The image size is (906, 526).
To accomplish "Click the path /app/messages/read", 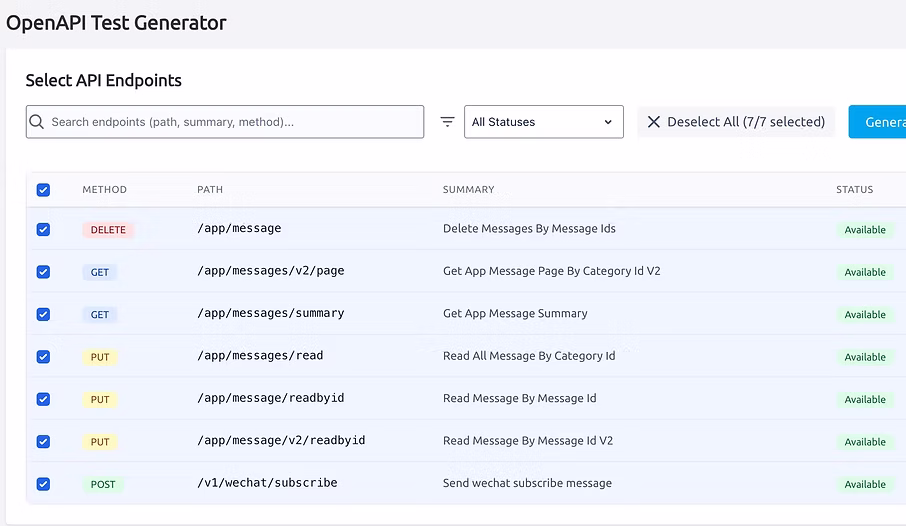I will [x=260, y=355].
